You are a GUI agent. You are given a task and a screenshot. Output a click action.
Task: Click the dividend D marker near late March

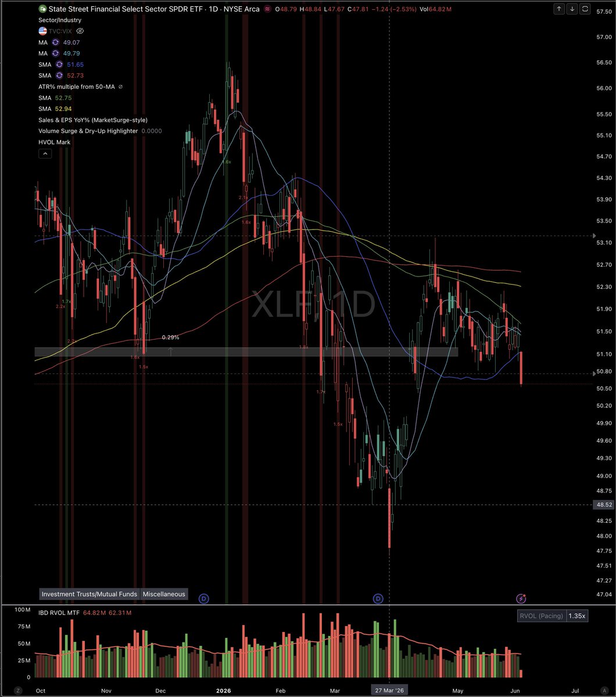point(378,598)
